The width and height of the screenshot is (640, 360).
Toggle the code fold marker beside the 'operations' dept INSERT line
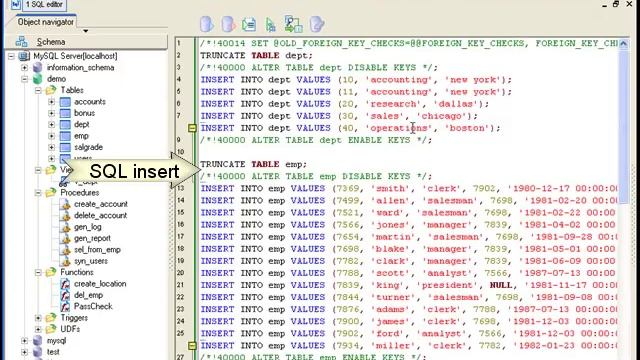[x=192, y=128]
